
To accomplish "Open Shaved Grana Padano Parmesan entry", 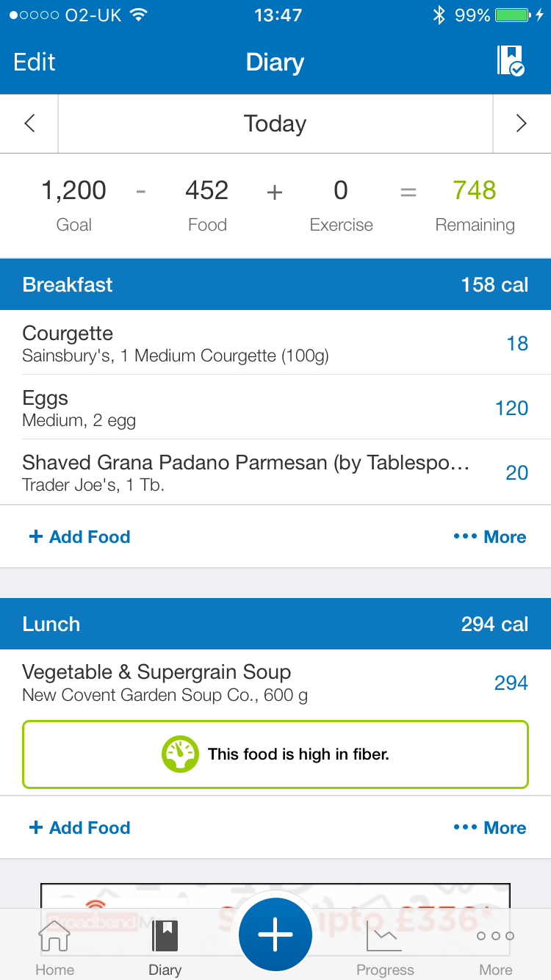I will tap(250, 472).
